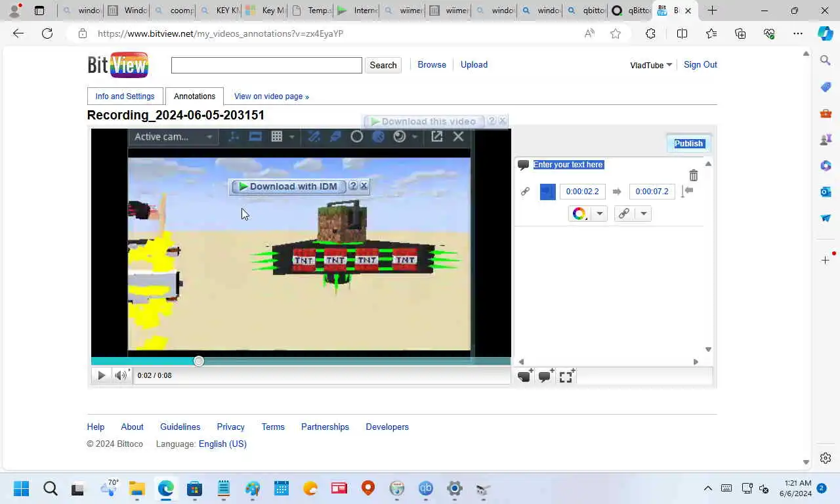
Task: Click the annotation link chain button
Action: (624, 213)
